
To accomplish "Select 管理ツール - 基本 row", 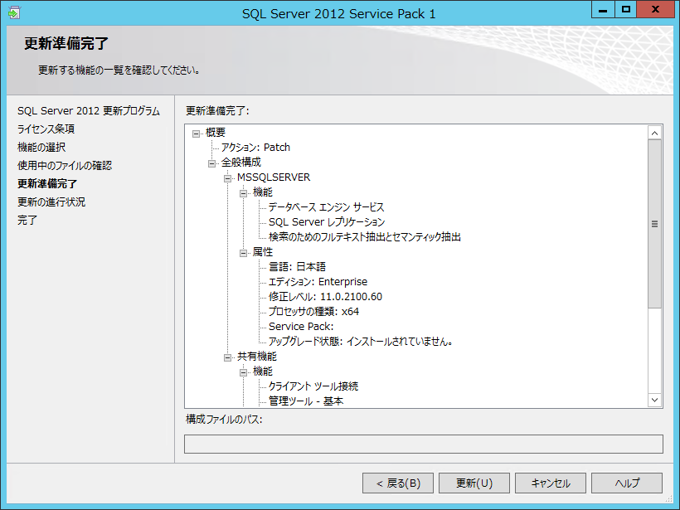I will [x=306, y=401].
